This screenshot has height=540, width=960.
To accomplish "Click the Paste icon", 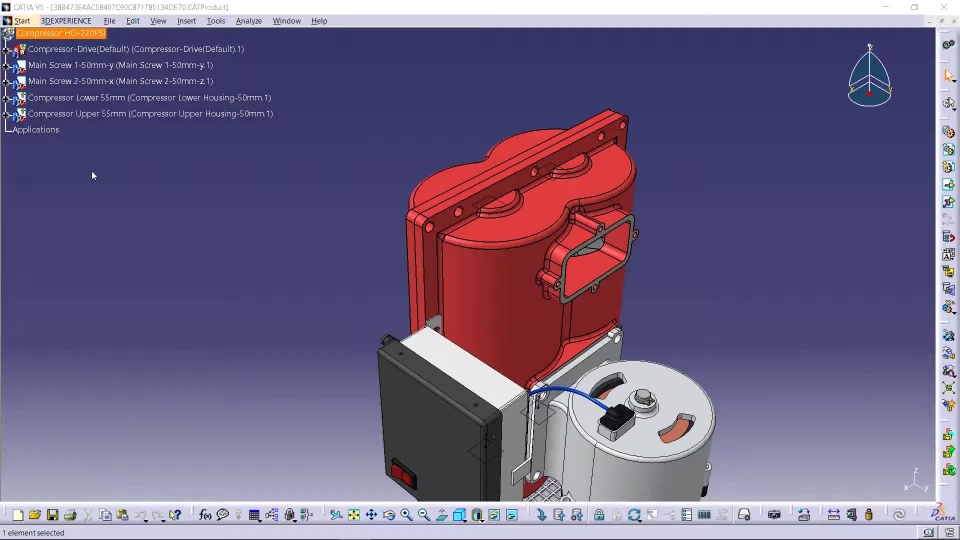I will (122, 515).
